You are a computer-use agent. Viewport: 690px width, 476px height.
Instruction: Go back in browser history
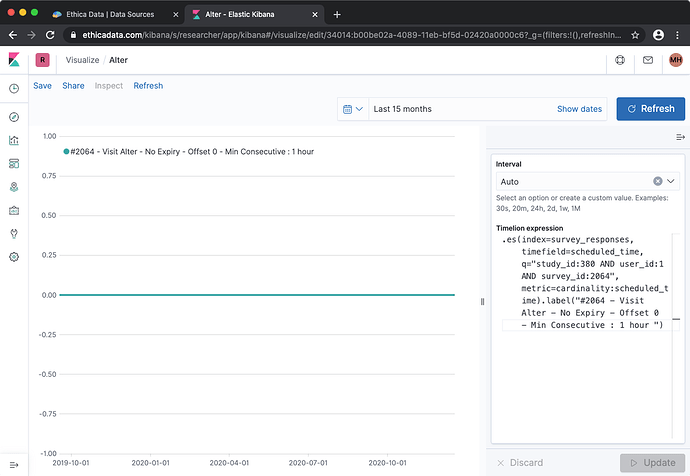pos(13,35)
